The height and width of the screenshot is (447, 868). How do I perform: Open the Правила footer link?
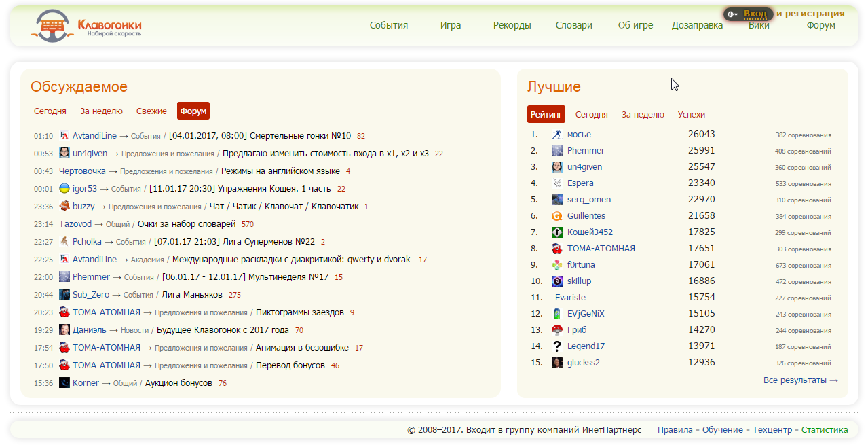coord(675,430)
